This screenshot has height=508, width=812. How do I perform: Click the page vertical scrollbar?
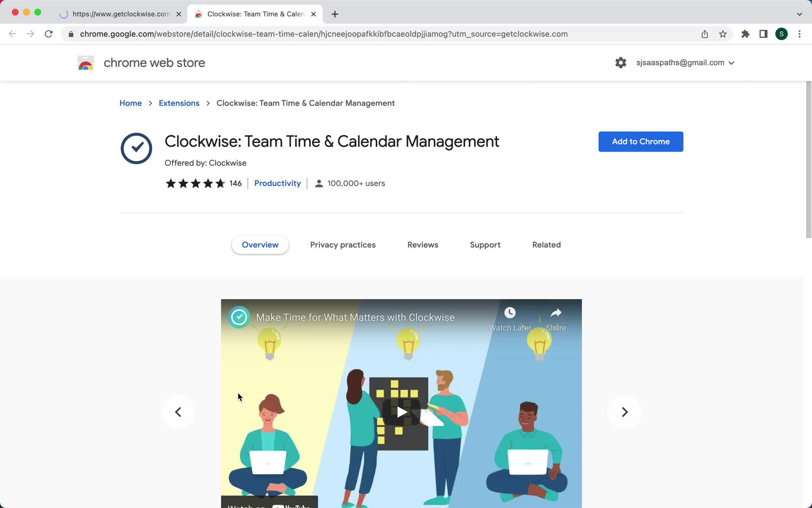click(809, 160)
